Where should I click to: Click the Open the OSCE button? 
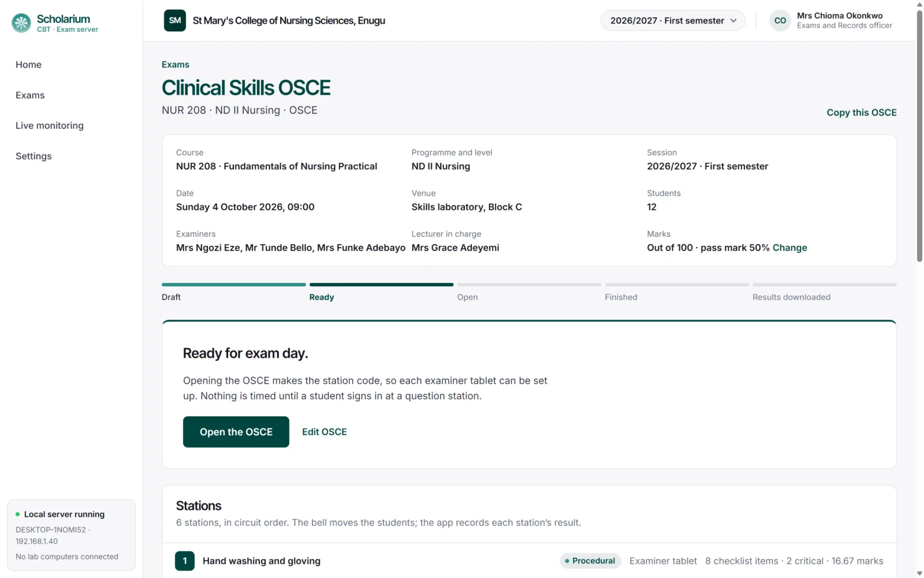coord(236,432)
